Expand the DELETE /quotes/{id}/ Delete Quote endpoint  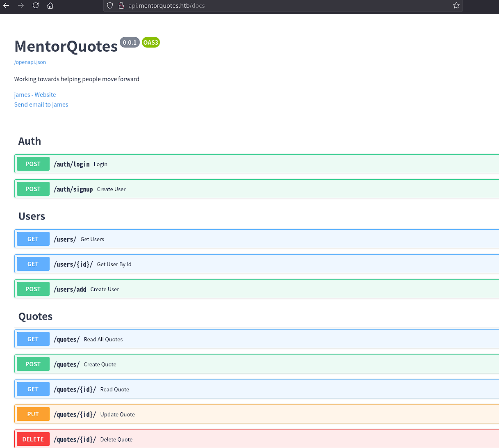[x=257, y=439]
